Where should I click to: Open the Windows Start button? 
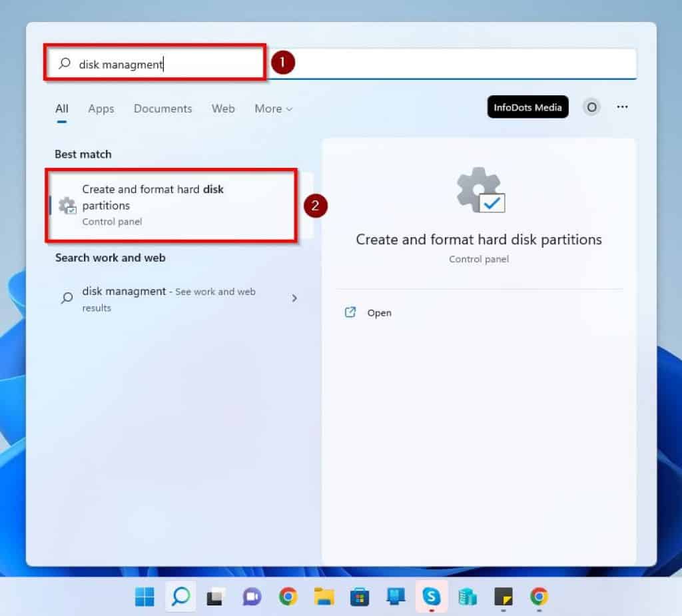point(145,597)
